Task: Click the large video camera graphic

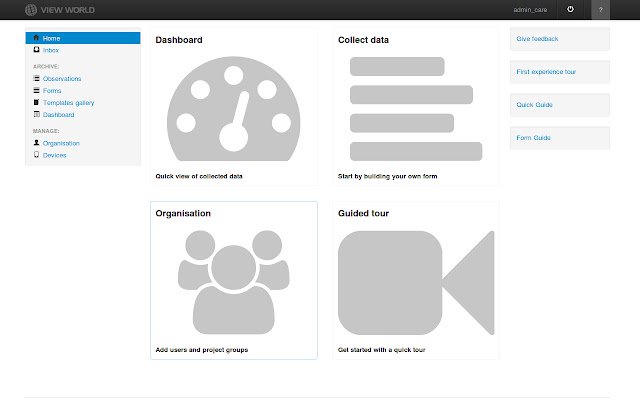Action: click(x=416, y=282)
